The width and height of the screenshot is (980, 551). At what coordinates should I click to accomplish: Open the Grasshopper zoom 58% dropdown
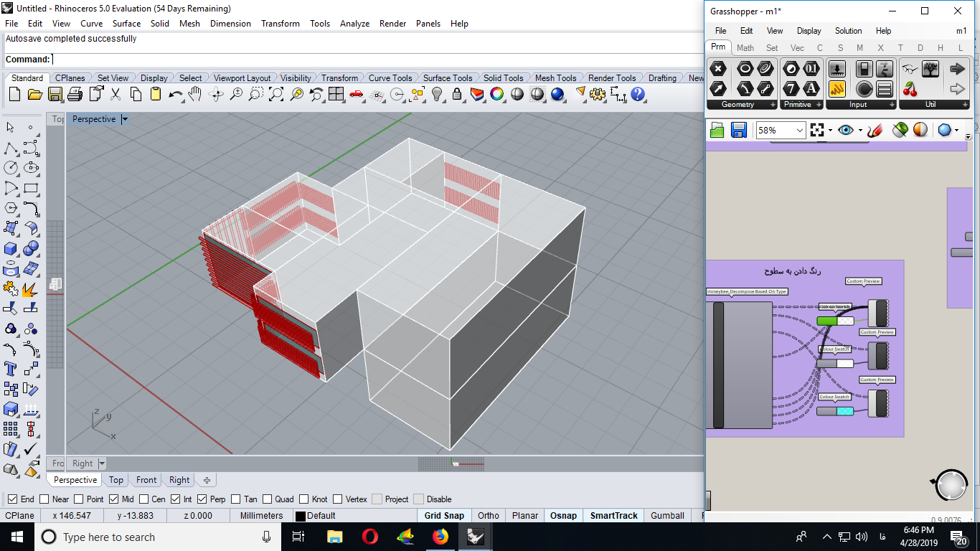coord(800,131)
